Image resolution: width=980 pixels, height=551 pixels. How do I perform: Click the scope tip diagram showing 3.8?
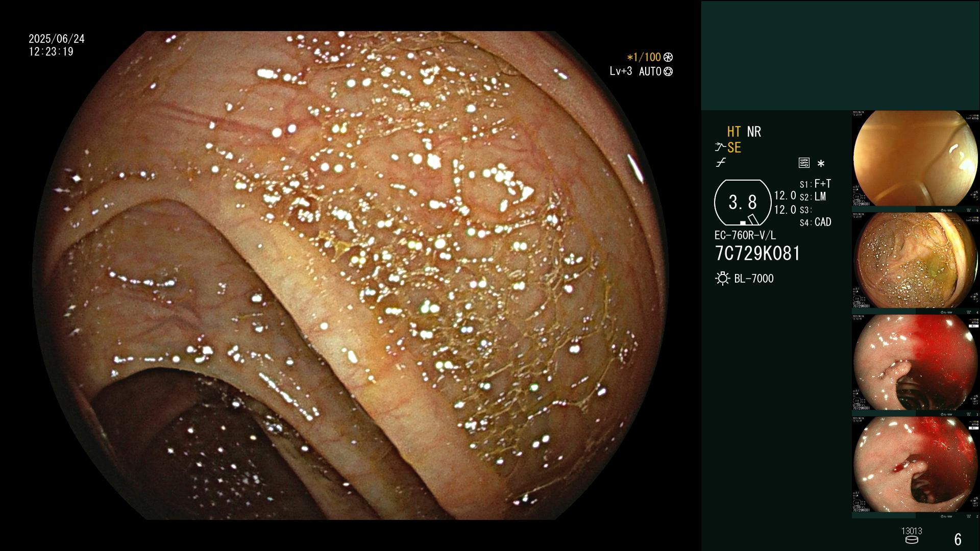tap(743, 203)
